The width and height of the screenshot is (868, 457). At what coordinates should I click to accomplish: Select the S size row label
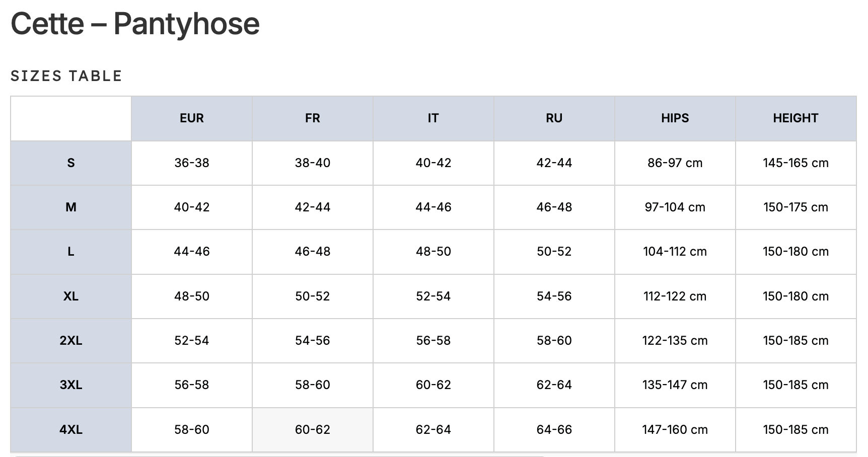coord(71,163)
